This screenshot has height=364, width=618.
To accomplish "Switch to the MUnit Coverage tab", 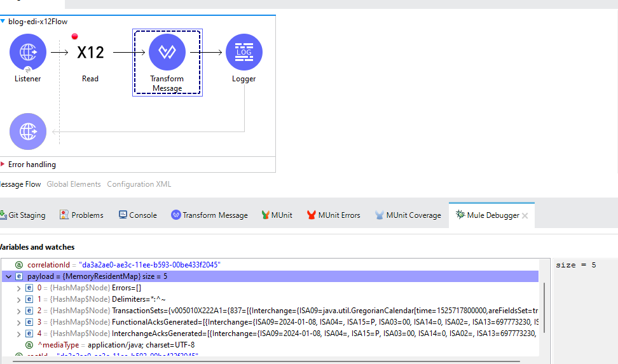I will click(x=408, y=215).
